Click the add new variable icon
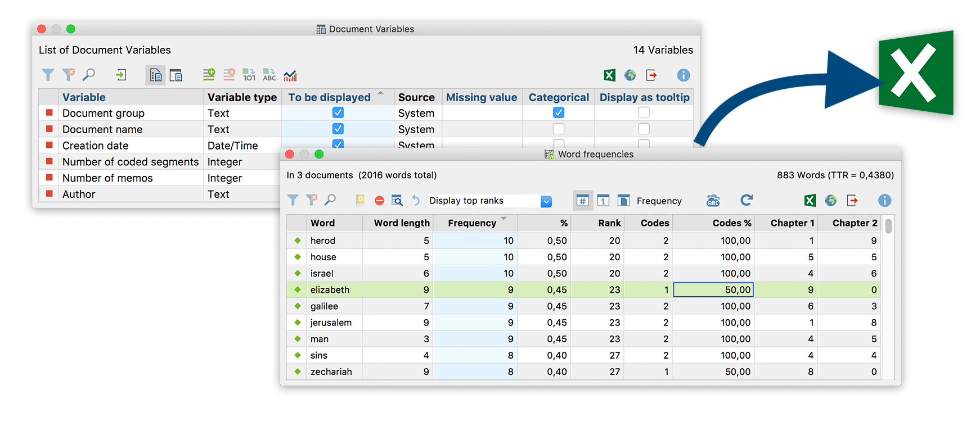 click(x=209, y=75)
